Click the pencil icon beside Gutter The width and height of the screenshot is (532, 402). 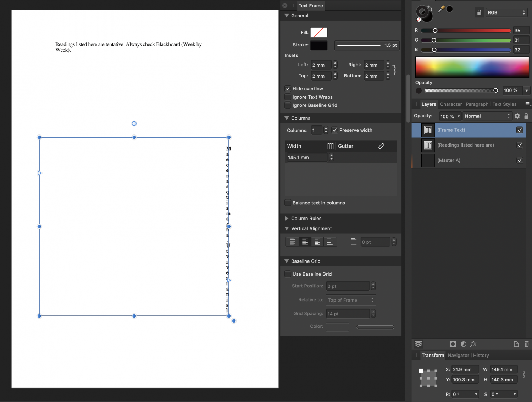[381, 146]
